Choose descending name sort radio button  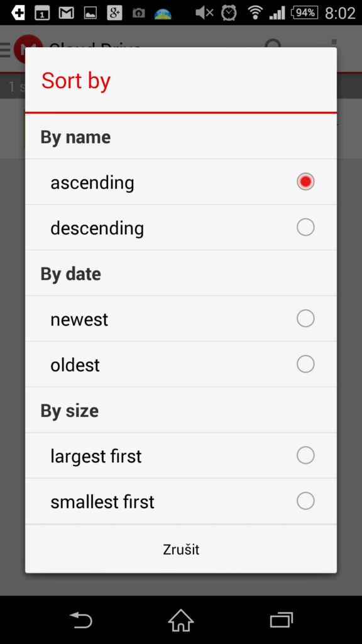[305, 227]
